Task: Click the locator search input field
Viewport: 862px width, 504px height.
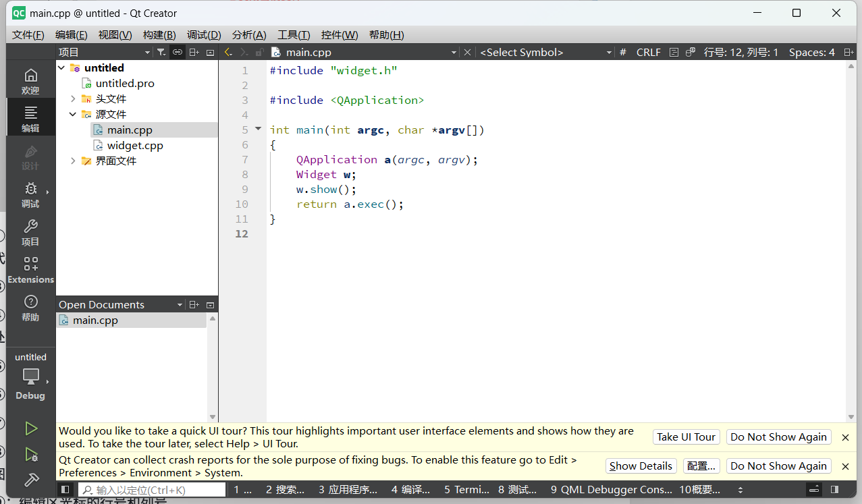Action: tap(152, 490)
